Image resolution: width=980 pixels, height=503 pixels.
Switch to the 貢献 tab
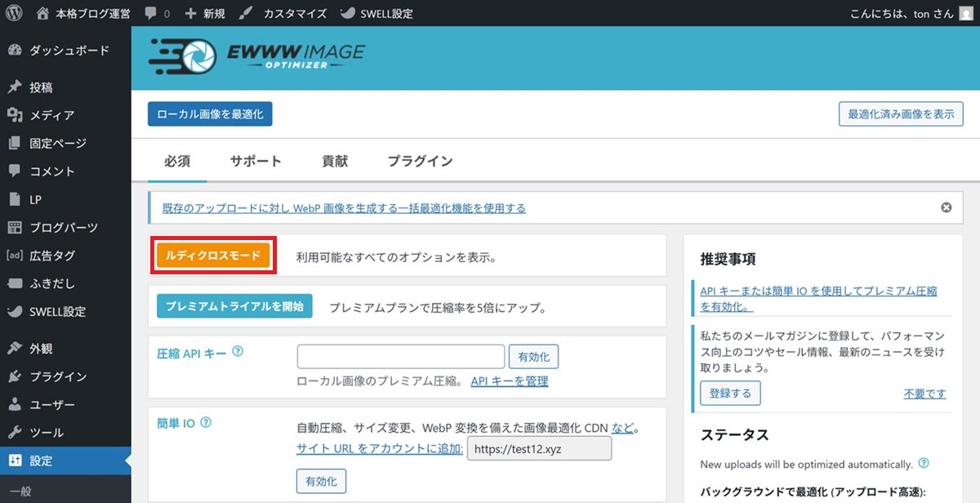click(x=335, y=161)
